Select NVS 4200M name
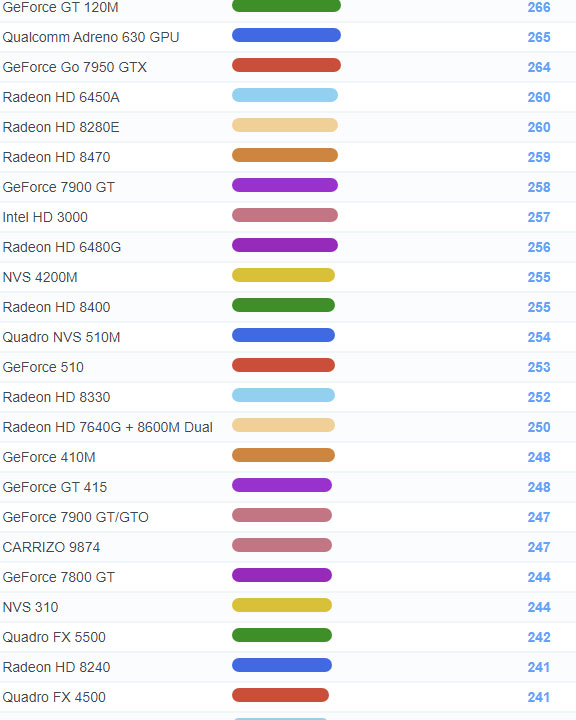 pyautogui.click(x=40, y=277)
